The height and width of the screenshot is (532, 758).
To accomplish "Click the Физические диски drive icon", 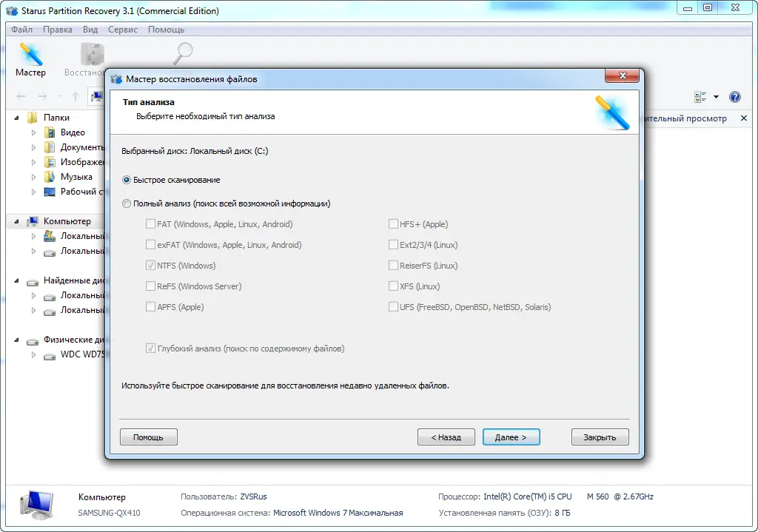I will click(x=33, y=340).
